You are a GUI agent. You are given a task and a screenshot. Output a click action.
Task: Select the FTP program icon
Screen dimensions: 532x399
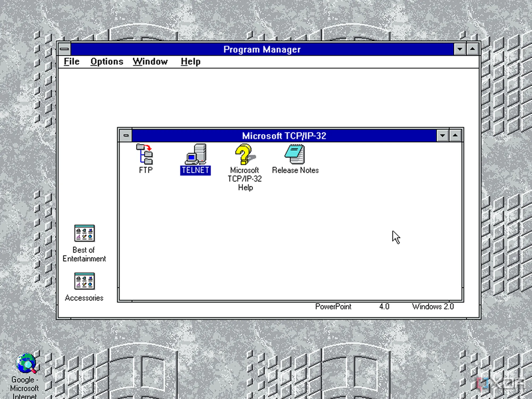145,154
